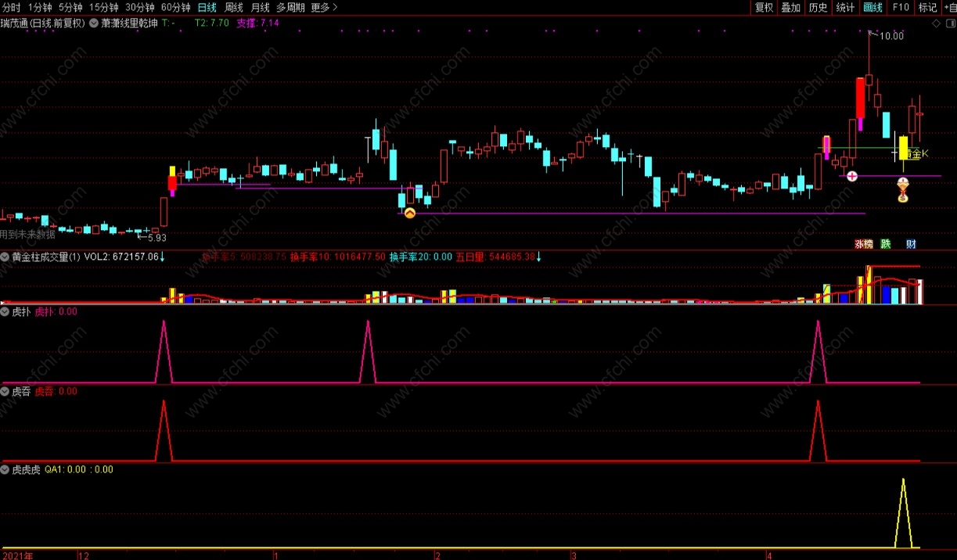Click the 涨榜 badge icon

863,244
